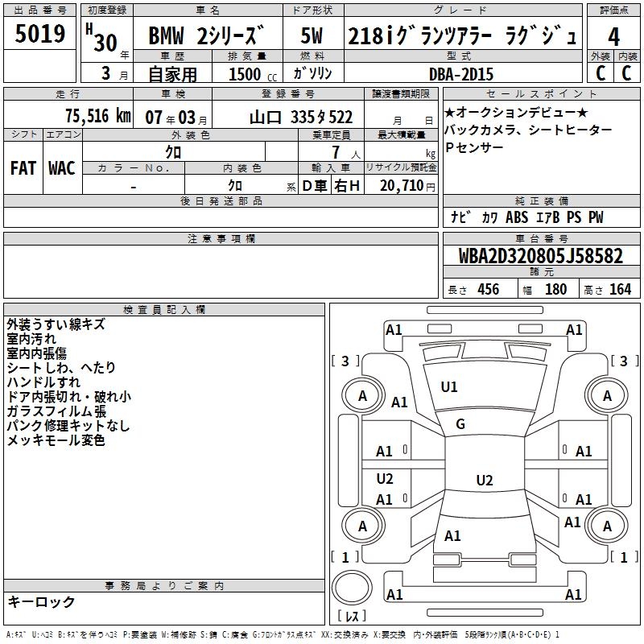Image resolution: width=644 pixels, height=644 pixels.
Task: Click the レス spare tire label
Action: [352, 616]
